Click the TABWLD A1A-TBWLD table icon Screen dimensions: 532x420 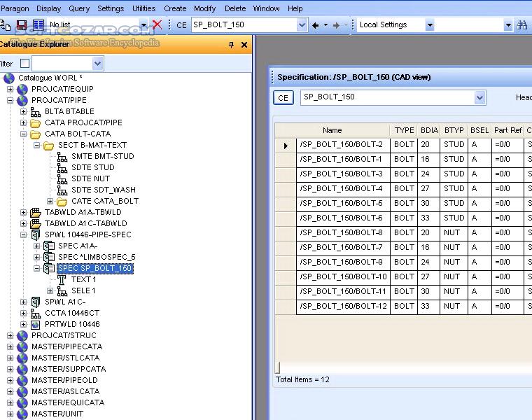pyautogui.click(x=35, y=212)
